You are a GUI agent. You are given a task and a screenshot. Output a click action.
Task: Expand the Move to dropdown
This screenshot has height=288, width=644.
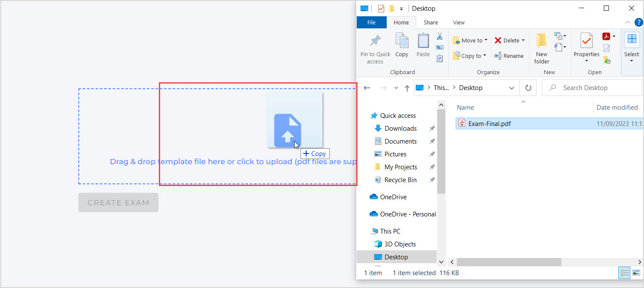pos(486,41)
